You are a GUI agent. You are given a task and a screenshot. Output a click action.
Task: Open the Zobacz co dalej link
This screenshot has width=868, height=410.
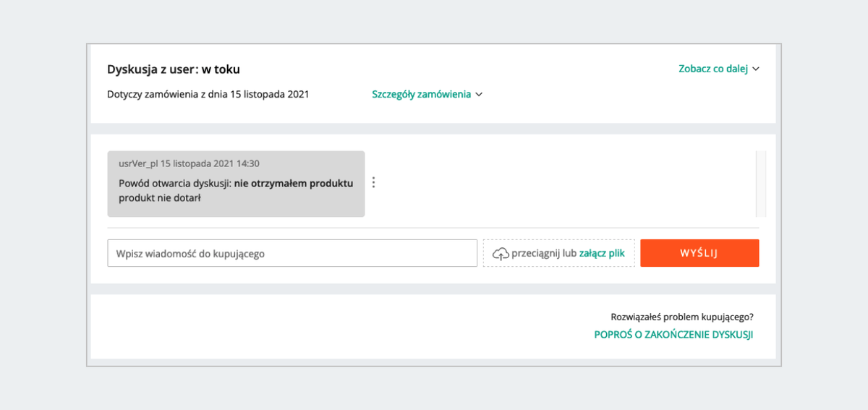(x=712, y=69)
